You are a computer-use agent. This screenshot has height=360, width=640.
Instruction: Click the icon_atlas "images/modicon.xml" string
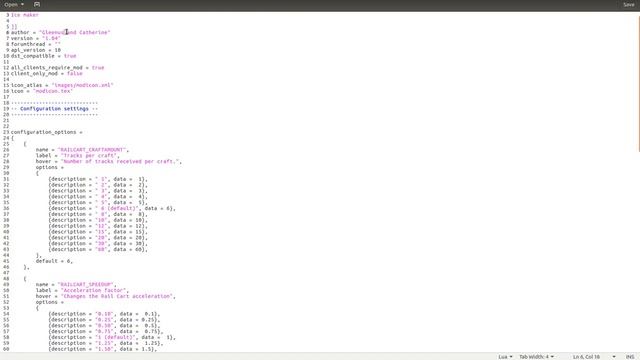pos(82,85)
